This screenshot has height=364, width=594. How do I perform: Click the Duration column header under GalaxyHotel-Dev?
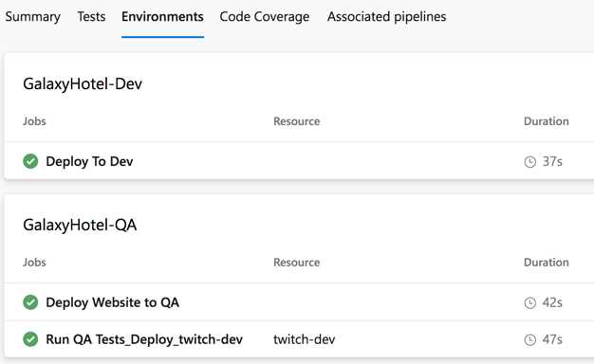click(x=547, y=121)
